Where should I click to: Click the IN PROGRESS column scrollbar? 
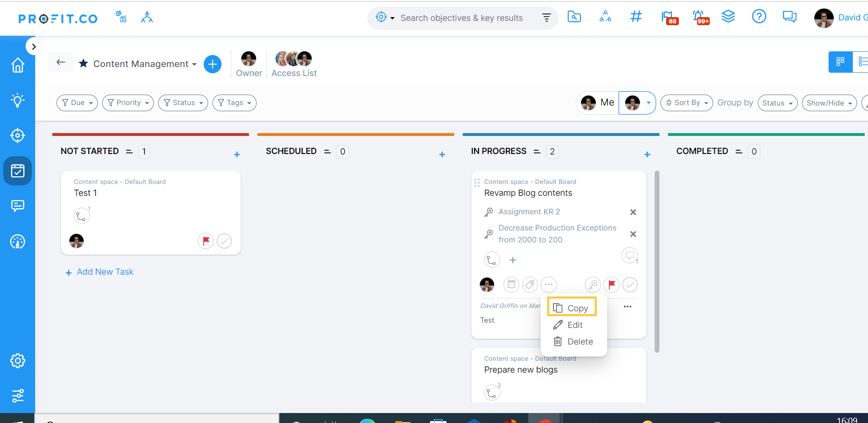pyautogui.click(x=657, y=262)
